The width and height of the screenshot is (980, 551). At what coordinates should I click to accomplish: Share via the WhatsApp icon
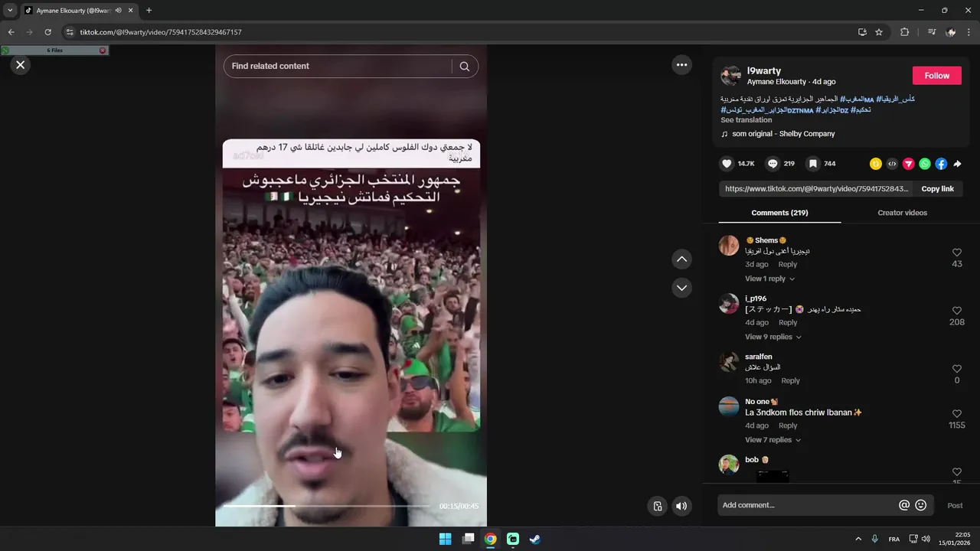(925, 164)
